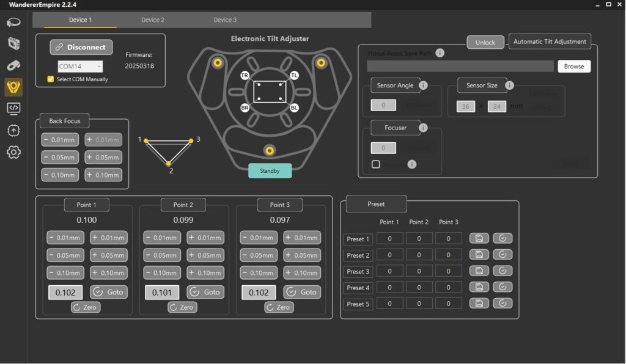626x364 pixels.
Task: Increase Point 3 by 0.05mm
Action: click(302, 255)
